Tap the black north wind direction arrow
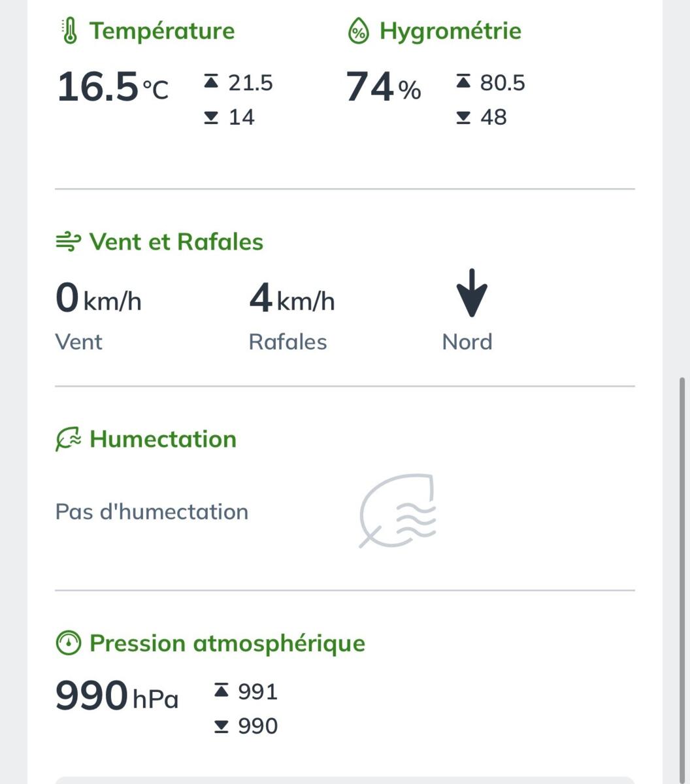The width and height of the screenshot is (690, 784). point(471,293)
